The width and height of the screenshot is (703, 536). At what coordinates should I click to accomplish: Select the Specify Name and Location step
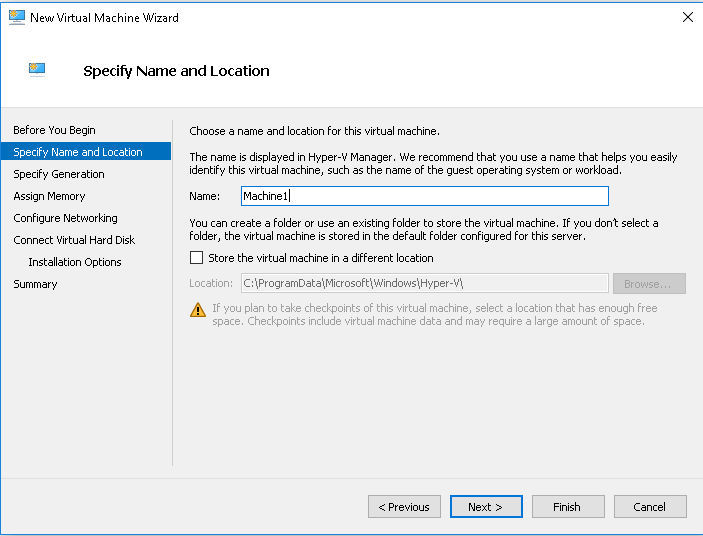point(78,152)
